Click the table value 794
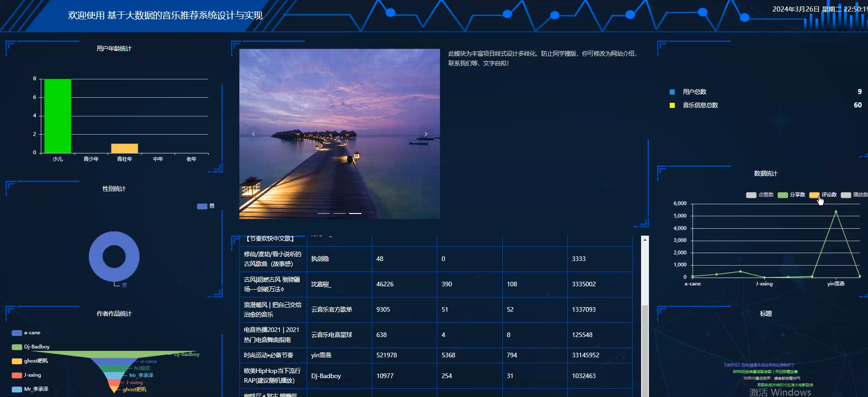868x397 pixels. pyautogui.click(x=512, y=355)
